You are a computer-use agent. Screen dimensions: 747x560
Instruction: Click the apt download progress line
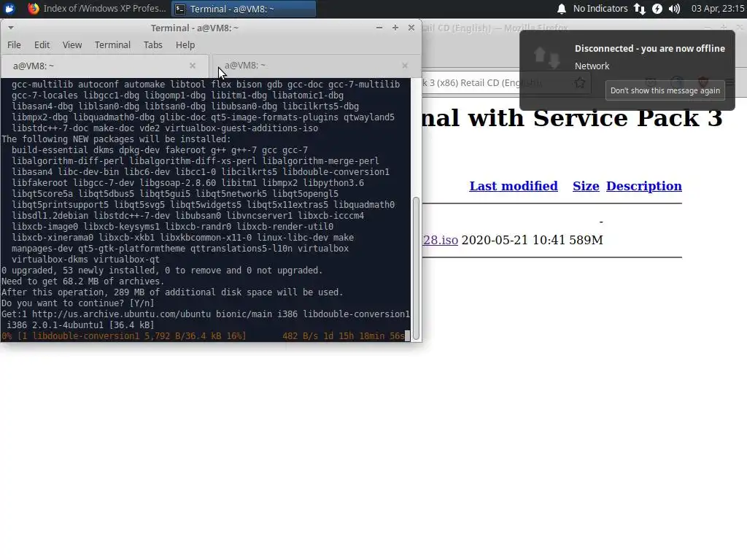(x=205, y=336)
